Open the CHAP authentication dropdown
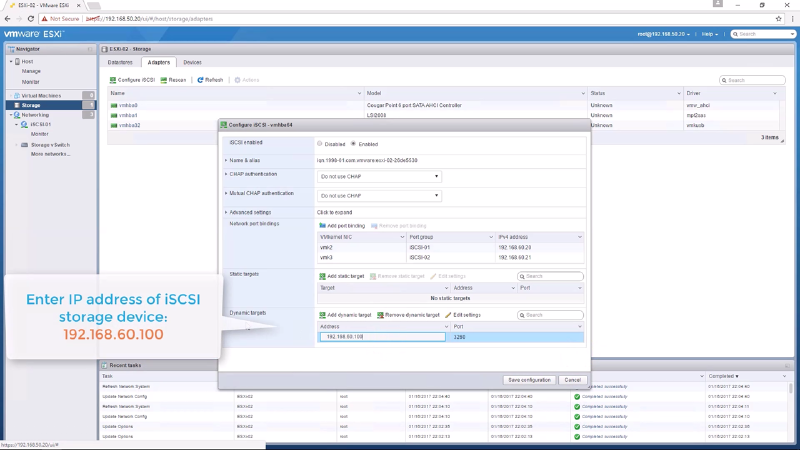 (x=379, y=177)
